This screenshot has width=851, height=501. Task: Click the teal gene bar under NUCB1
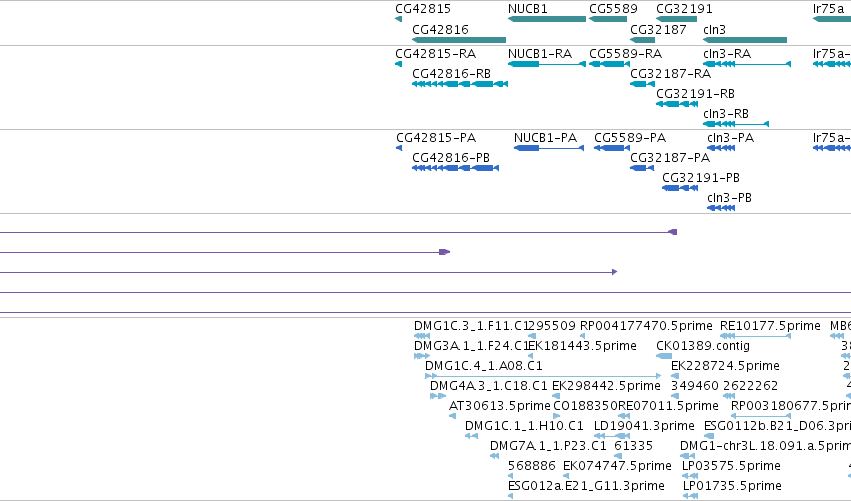[547, 19]
